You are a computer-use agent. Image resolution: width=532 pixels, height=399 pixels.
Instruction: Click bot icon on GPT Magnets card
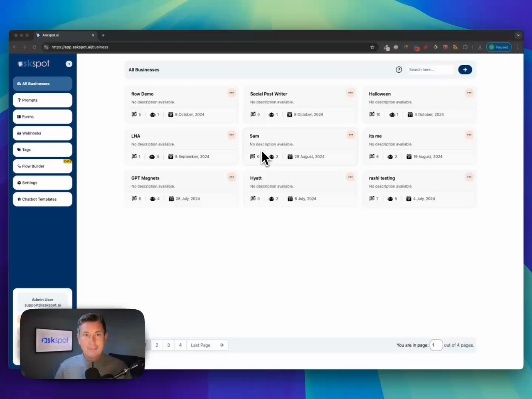point(153,199)
